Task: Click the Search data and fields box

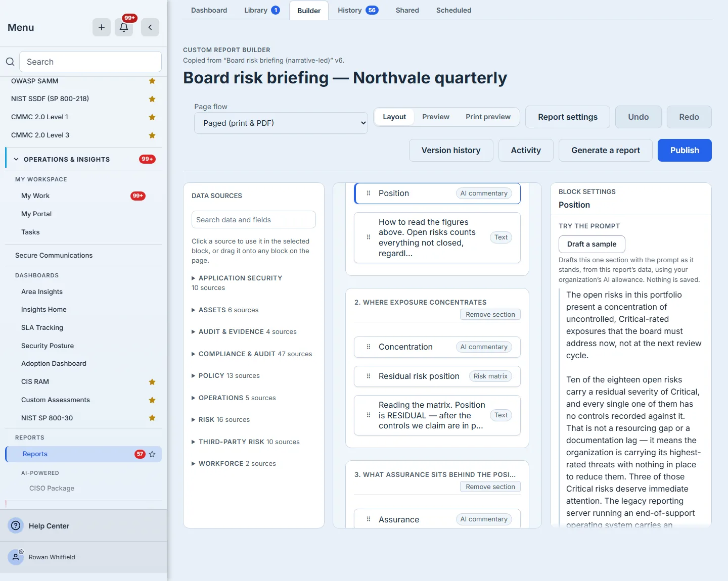Action: (254, 220)
